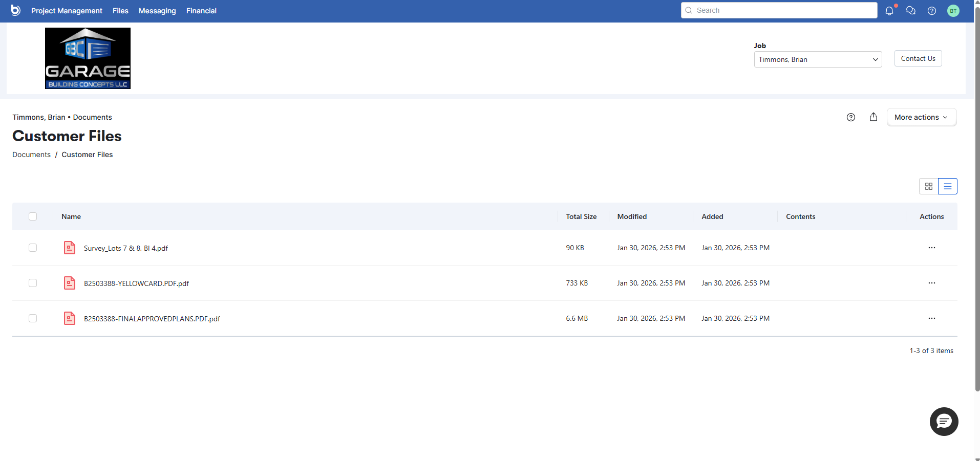
Task: Expand the Job dropdown showing Timmons, Brian
Action: click(818, 59)
